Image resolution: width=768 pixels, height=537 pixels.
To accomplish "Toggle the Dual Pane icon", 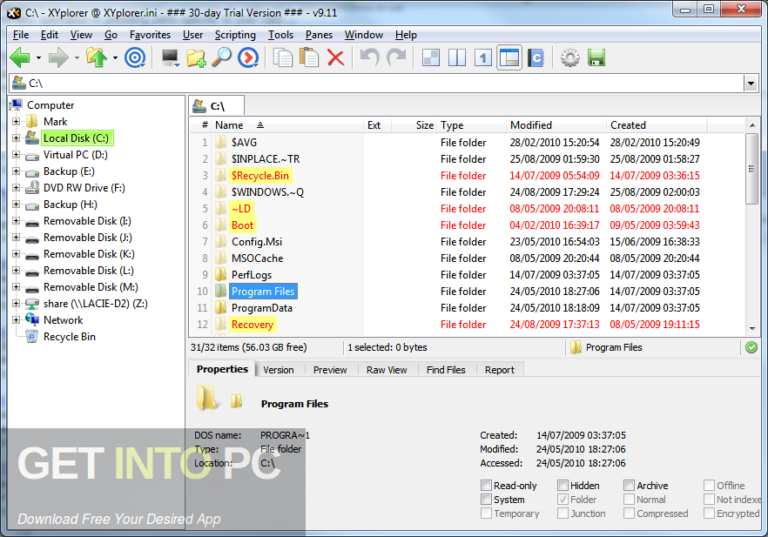I will click(x=457, y=58).
